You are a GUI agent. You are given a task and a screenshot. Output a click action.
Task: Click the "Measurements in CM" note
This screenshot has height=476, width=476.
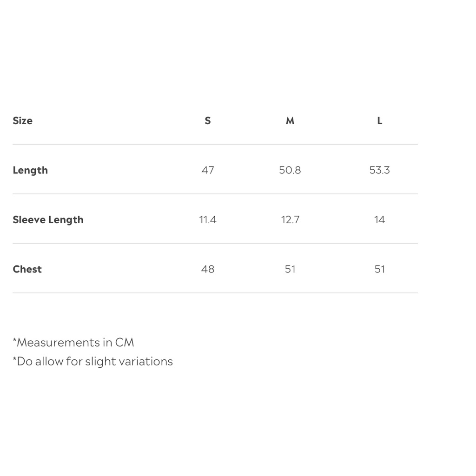pos(73,343)
